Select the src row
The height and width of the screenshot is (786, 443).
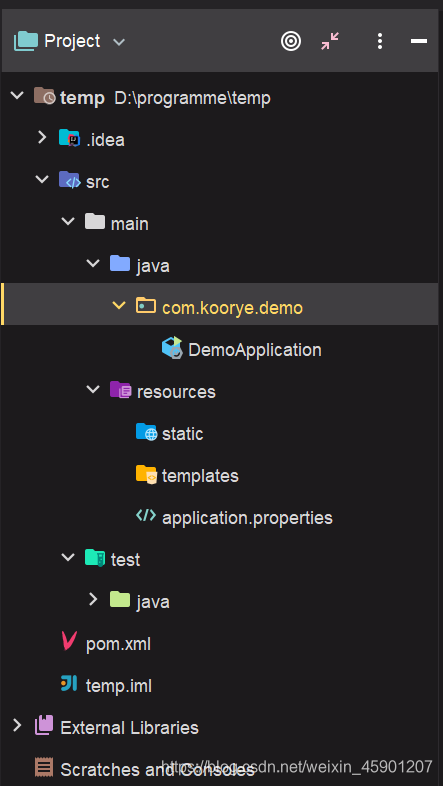point(219,181)
